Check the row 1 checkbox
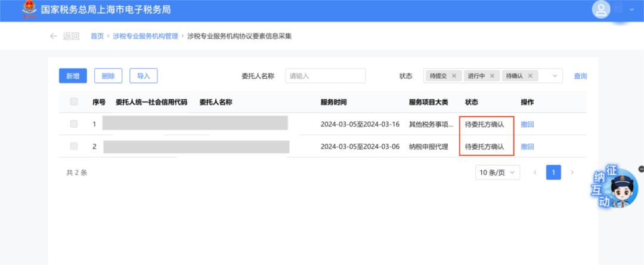 [74, 124]
